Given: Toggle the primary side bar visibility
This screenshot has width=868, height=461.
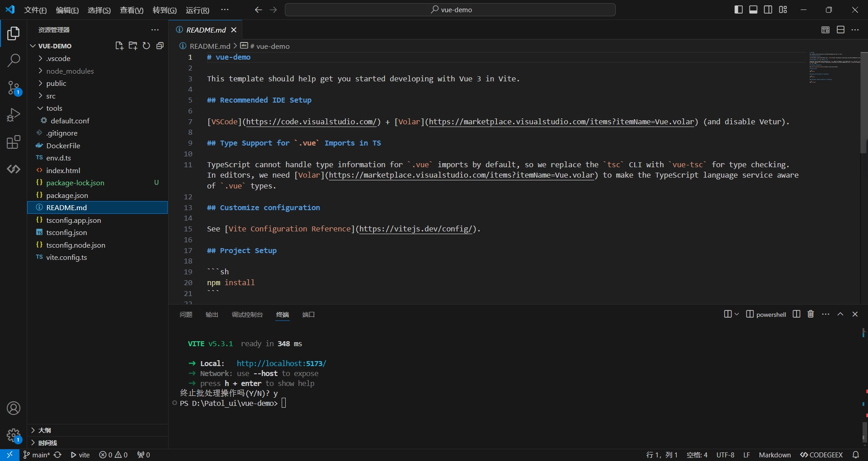Looking at the screenshot, I should 738,9.
